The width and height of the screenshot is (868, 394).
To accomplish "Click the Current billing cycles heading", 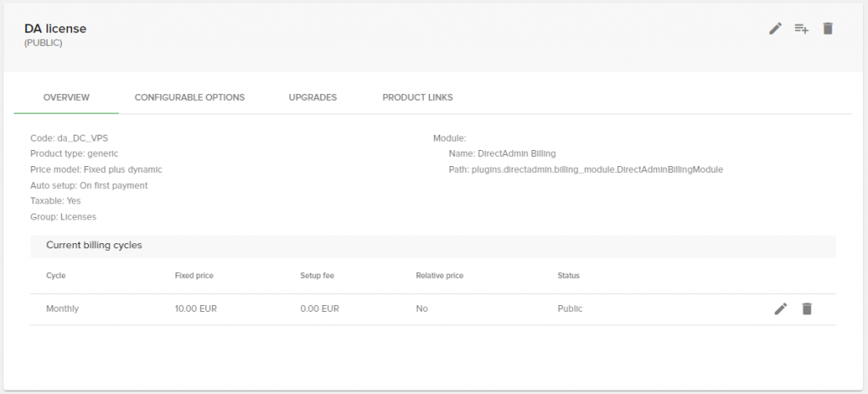I will point(94,246).
